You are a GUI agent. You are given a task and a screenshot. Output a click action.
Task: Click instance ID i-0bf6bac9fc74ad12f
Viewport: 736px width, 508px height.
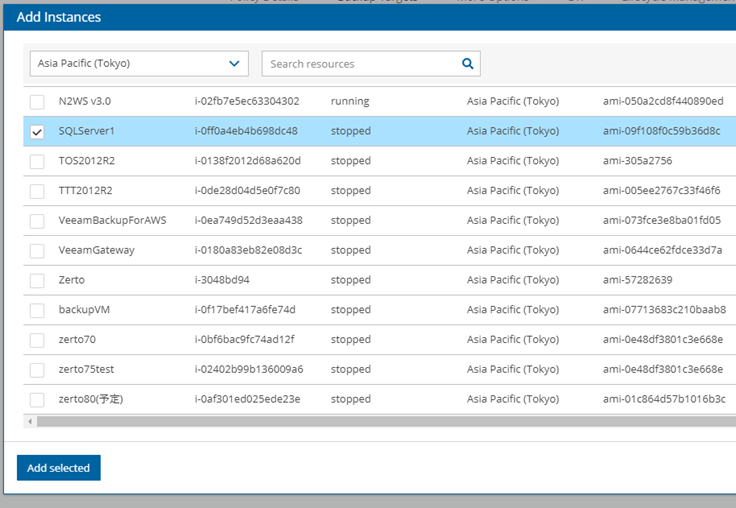[245, 339]
